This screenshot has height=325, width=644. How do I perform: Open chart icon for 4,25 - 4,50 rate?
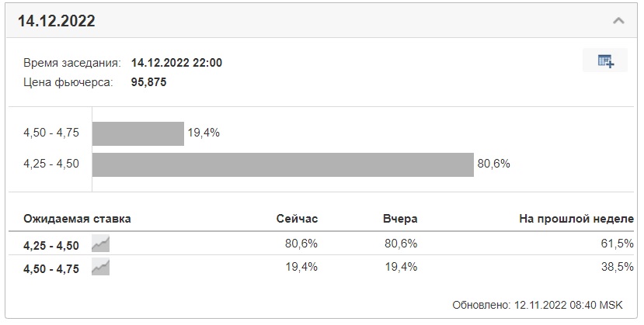100,244
